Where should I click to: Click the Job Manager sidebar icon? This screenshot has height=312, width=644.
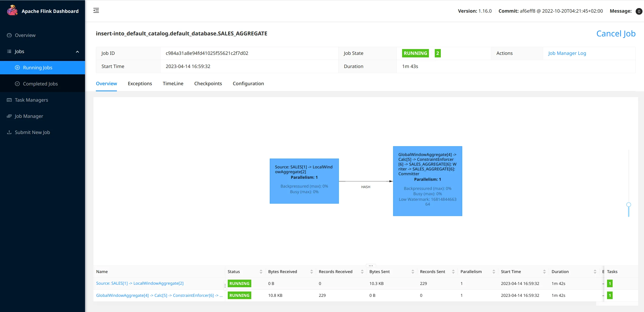point(9,116)
